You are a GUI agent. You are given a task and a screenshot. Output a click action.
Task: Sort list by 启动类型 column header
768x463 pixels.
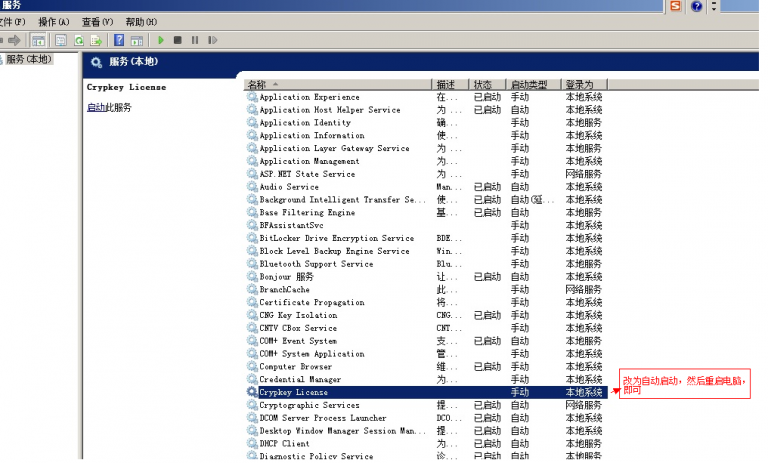click(x=530, y=85)
